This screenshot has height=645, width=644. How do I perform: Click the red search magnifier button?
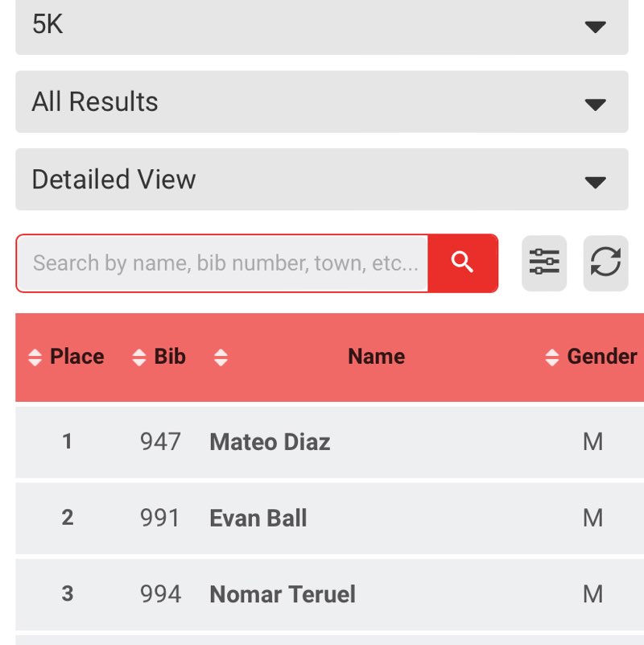pos(462,263)
